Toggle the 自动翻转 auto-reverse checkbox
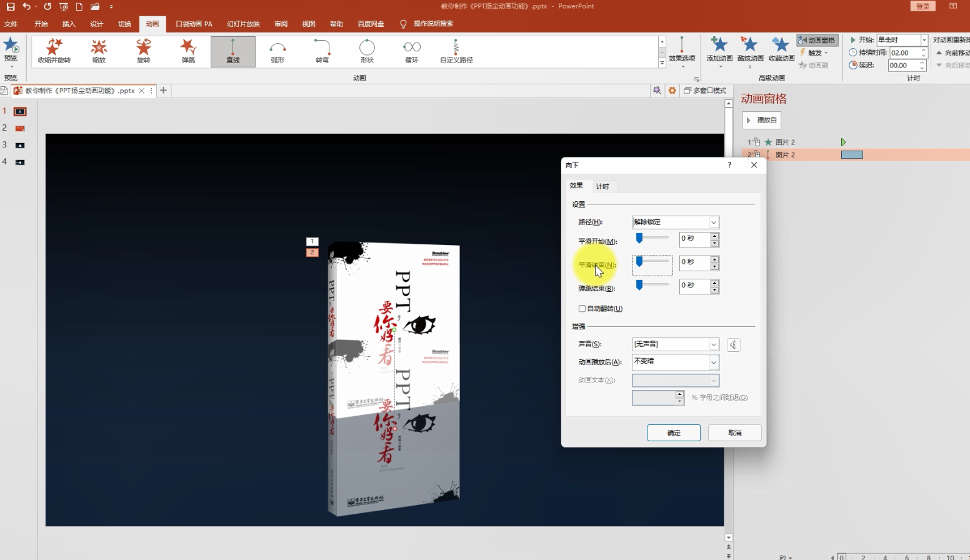This screenshot has width=970, height=560. pyautogui.click(x=582, y=309)
